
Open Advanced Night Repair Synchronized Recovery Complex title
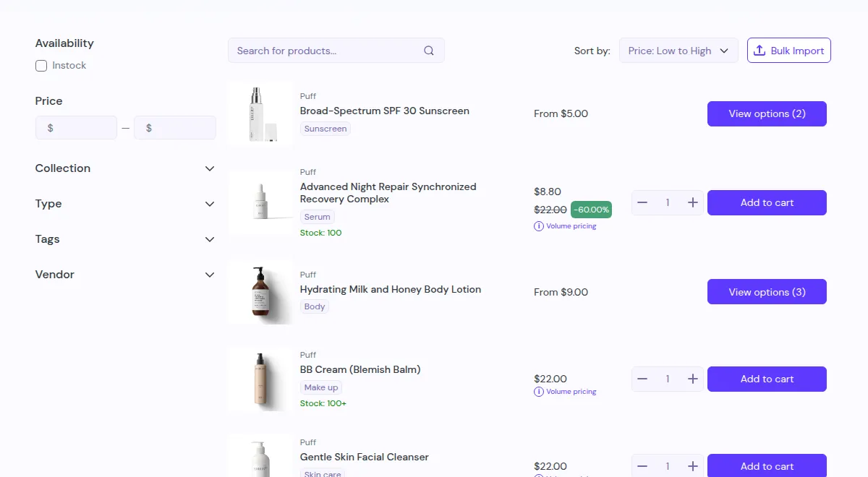(x=388, y=193)
